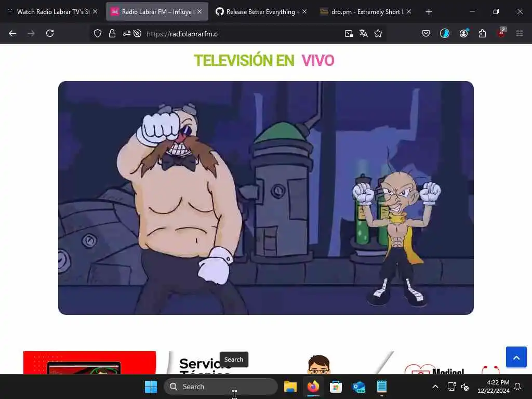This screenshot has height=399, width=532.
Task: Expand hidden system tray icons
Action: [x=435, y=387]
